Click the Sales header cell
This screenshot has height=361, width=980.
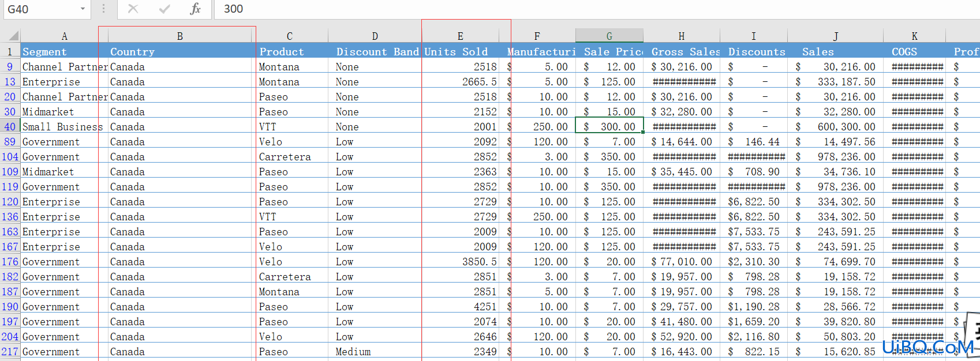tap(836, 51)
